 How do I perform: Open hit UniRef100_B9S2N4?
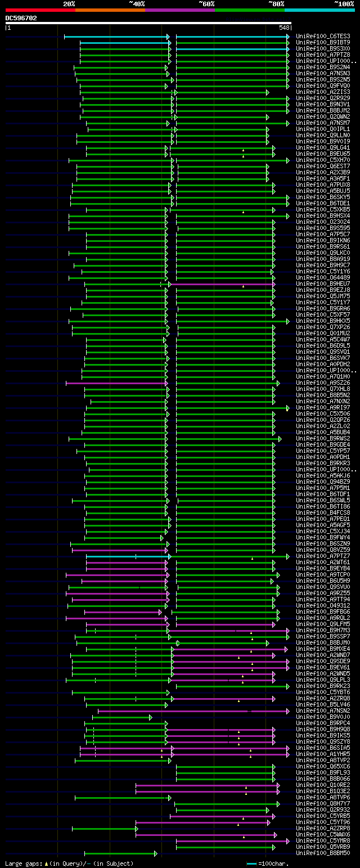coord(323,68)
